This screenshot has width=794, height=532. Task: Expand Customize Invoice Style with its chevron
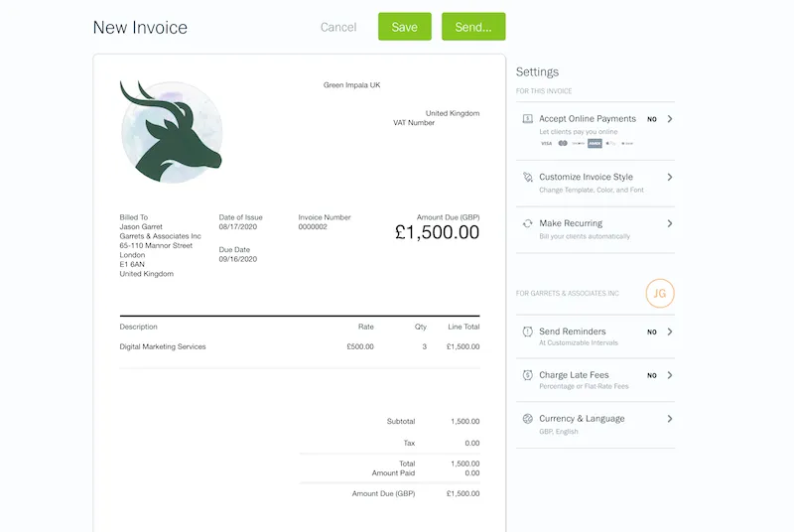(x=670, y=178)
